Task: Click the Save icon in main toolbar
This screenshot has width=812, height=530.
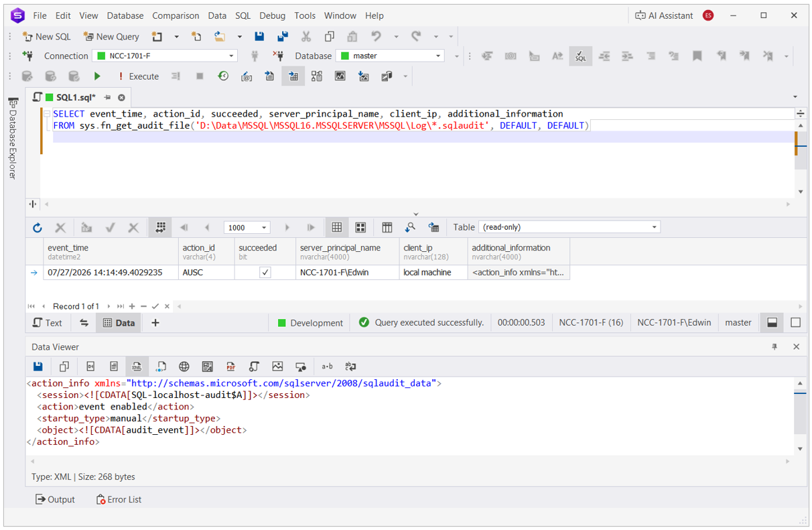Action: tap(259, 37)
